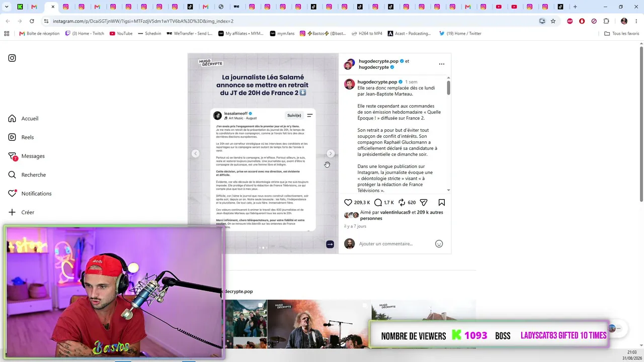
Task: Open Schedvin bookmark
Action: pos(149,34)
